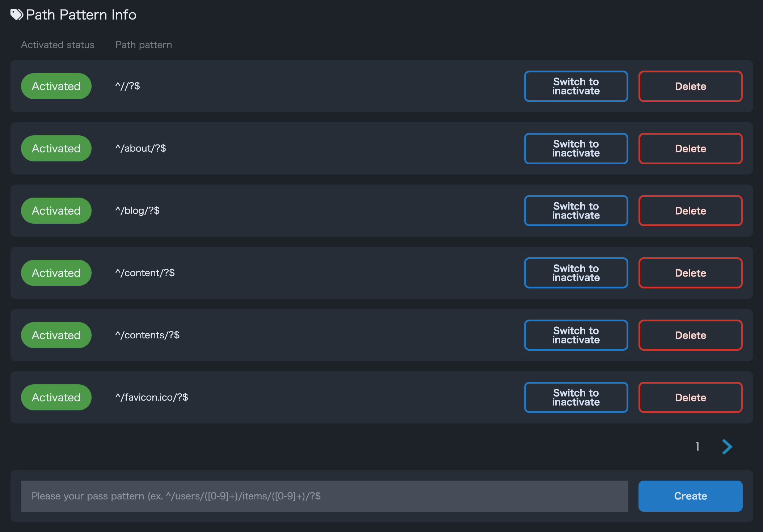
Task: Inactivate the ^/contents/?$ path pattern
Action: pos(576,335)
